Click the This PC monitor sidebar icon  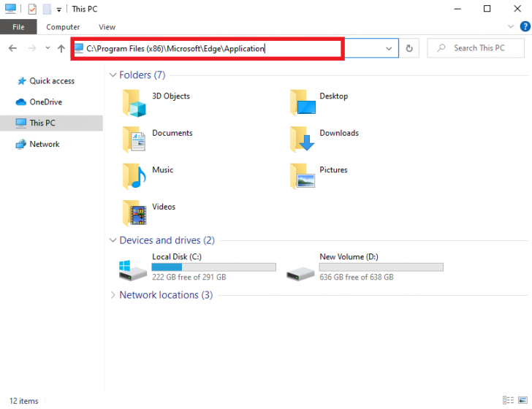point(20,123)
